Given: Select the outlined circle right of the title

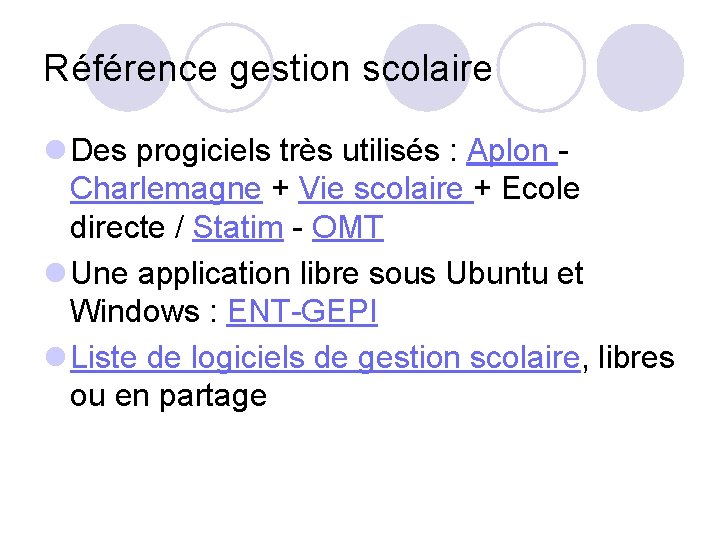Looking at the screenshot, I should [x=542, y=68].
